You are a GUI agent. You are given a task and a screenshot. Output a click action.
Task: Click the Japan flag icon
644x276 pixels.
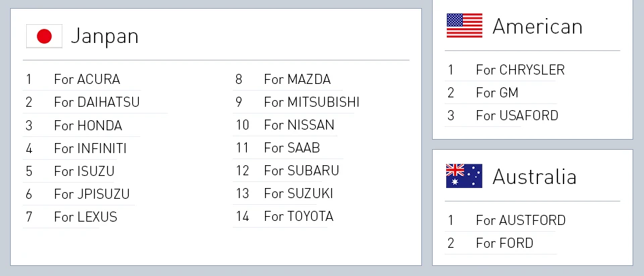[x=44, y=36]
